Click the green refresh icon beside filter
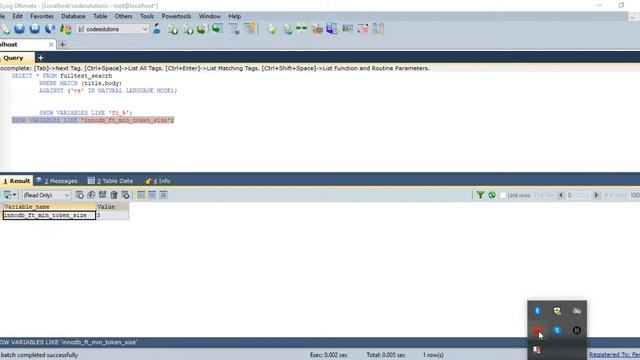 (492, 195)
